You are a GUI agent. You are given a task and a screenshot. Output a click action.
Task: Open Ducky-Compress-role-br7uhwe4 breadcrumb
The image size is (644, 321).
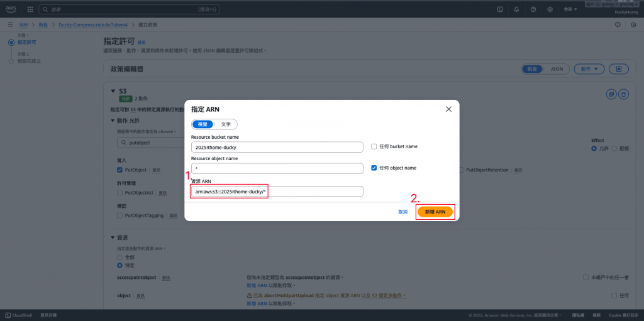[x=93, y=25]
